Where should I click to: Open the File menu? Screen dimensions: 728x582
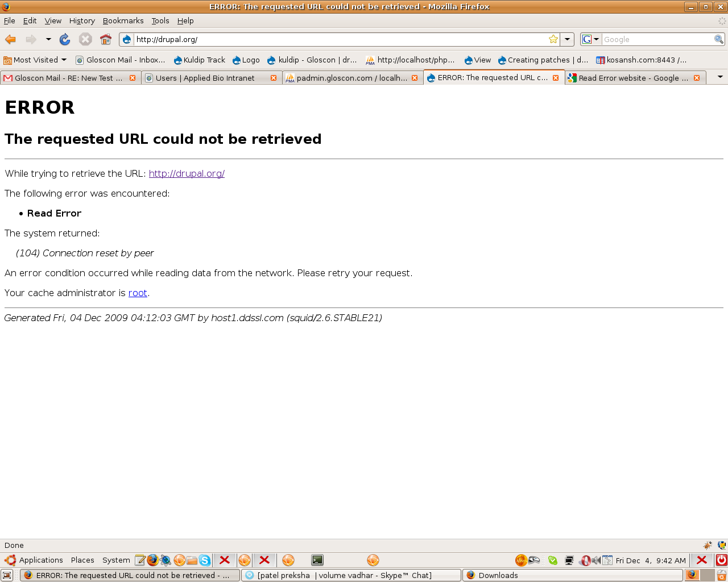pos(10,20)
